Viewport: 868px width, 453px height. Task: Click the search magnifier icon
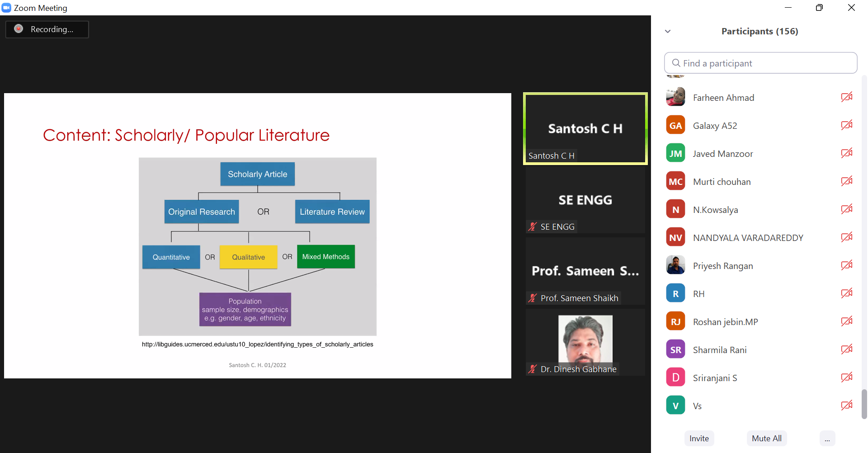676,63
